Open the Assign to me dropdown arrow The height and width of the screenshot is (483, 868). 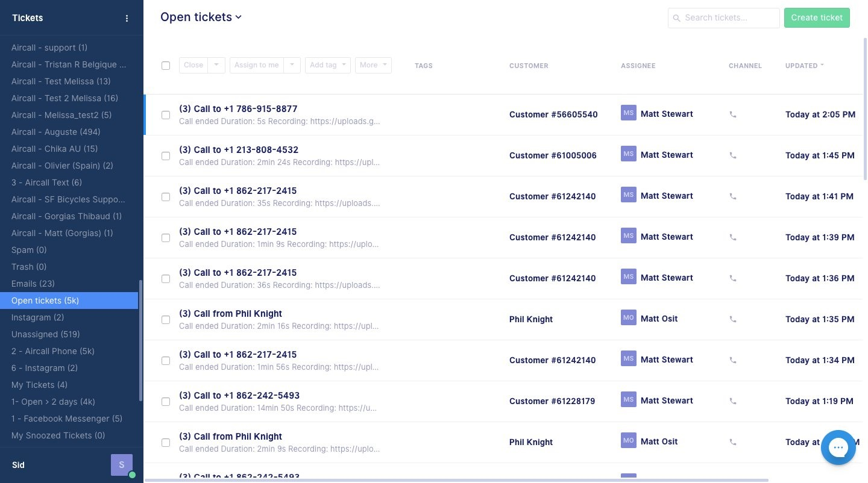point(292,65)
